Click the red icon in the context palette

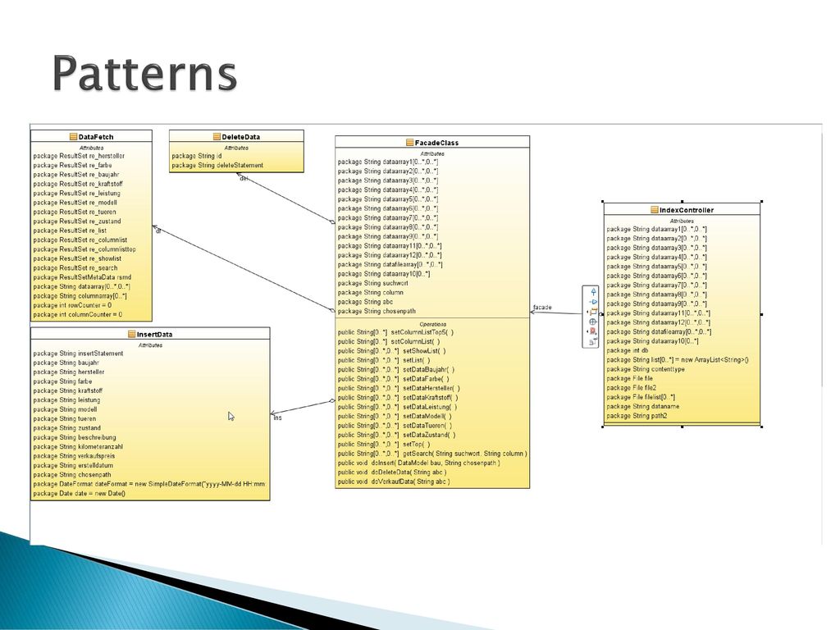592,331
